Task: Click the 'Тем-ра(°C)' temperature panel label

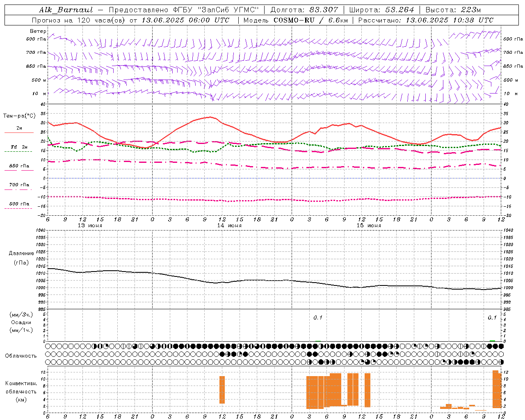Action: tap(19, 116)
